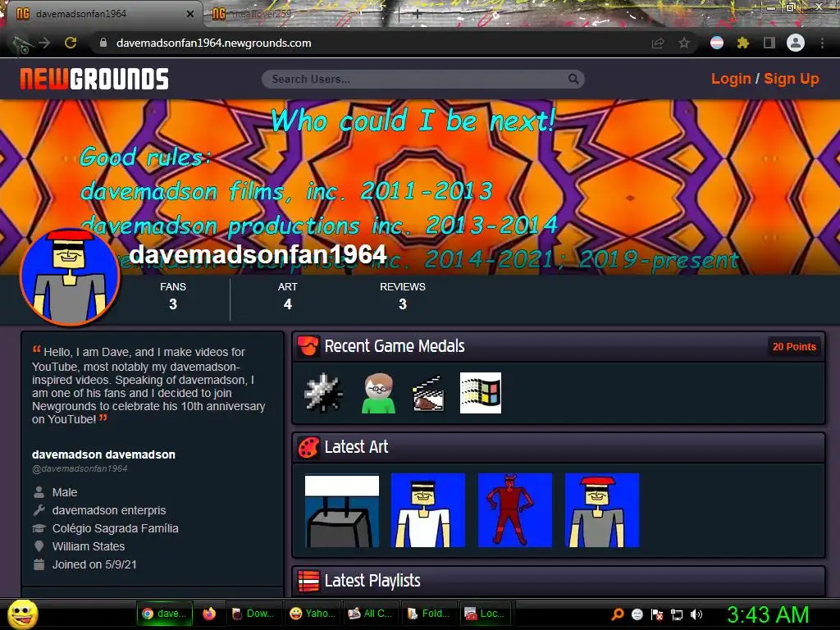840x630 pixels.
Task: Select the explosion spark medal icon
Action: click(x=323, y=393)
